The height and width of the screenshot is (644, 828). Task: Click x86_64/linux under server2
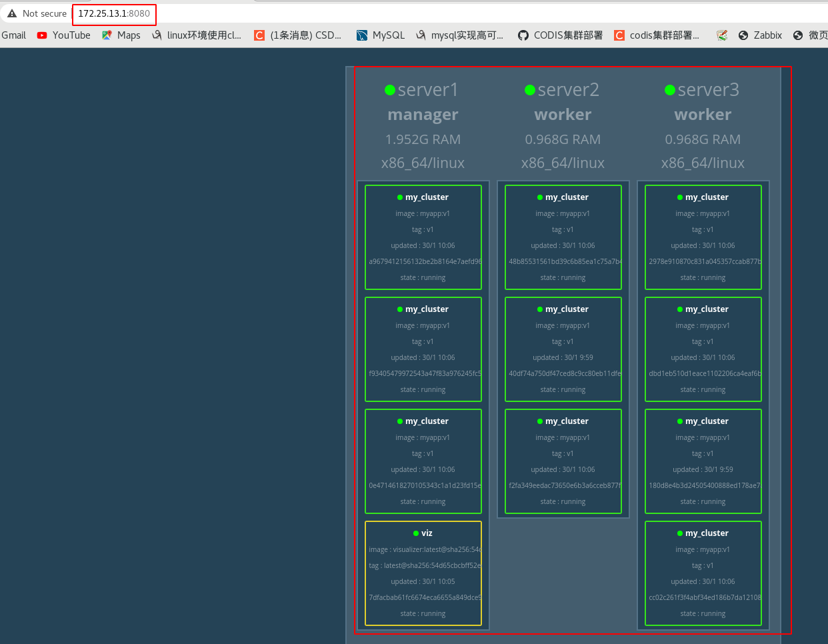563,163
